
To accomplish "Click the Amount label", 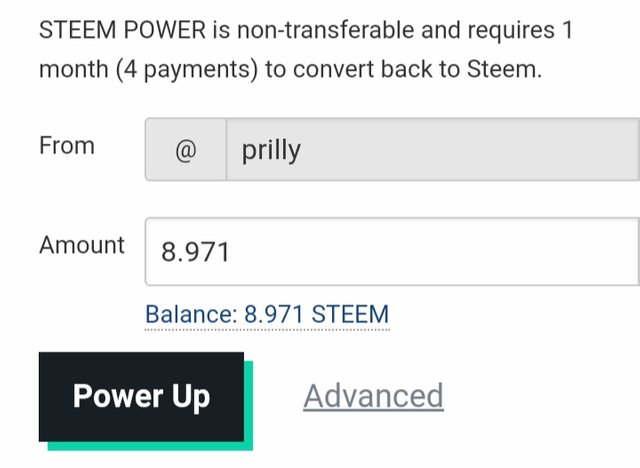I will [x=82, y=245].
